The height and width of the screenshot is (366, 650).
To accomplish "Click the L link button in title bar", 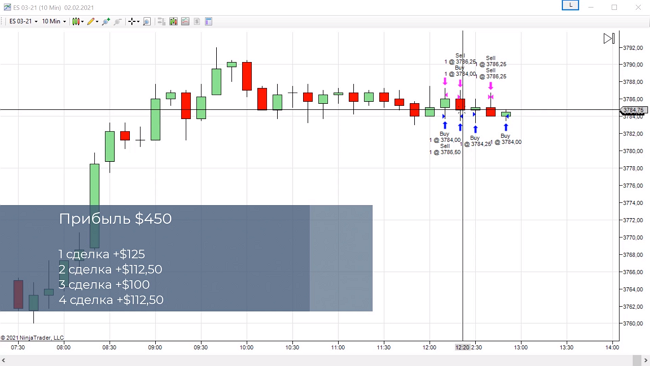I will click(x=570, y=5).
